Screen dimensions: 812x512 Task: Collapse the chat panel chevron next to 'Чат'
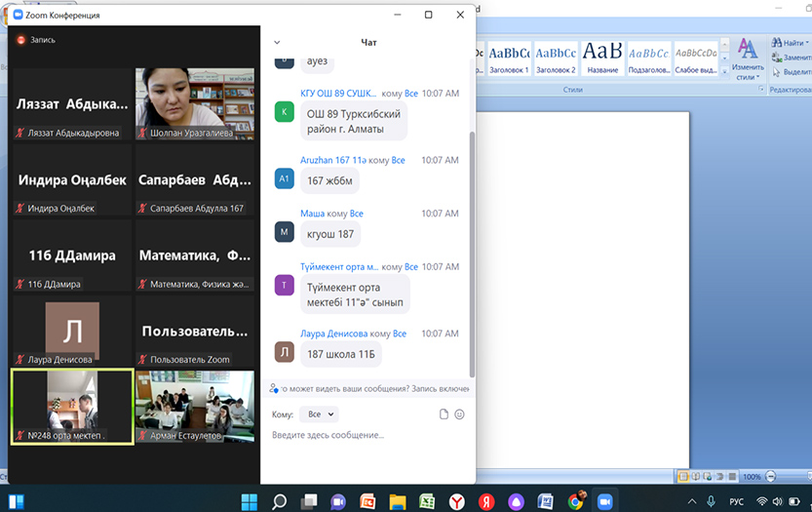point(277,43)
